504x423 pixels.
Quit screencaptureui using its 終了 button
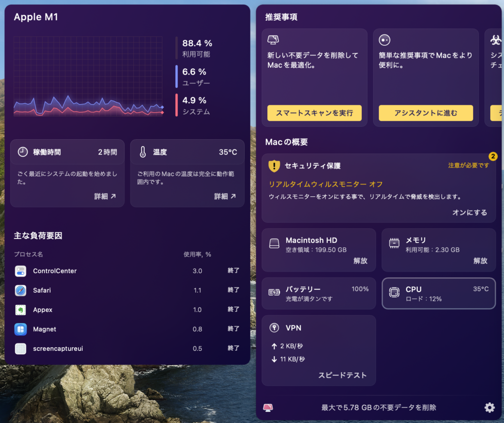(233, 348)
